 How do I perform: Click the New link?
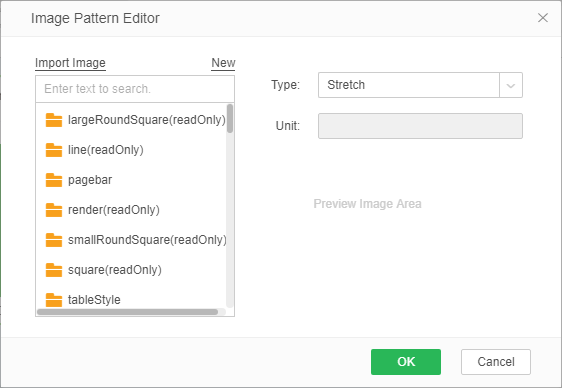click(x=223, y=63)
